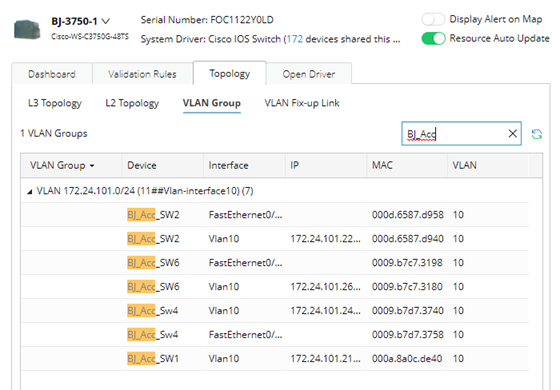Click the Cisco-WS-C3750G-48TS model label
The image size is (560, 390).
[x=90, y=36]
